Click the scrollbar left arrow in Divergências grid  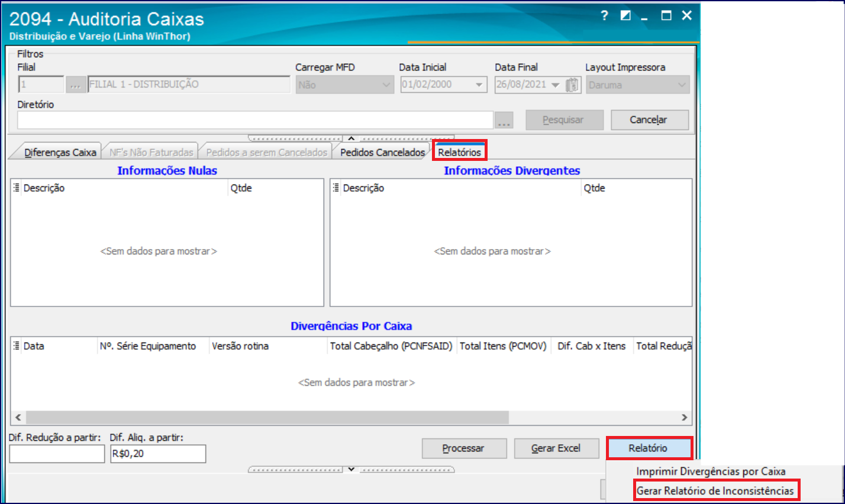(x=18, y=418)
